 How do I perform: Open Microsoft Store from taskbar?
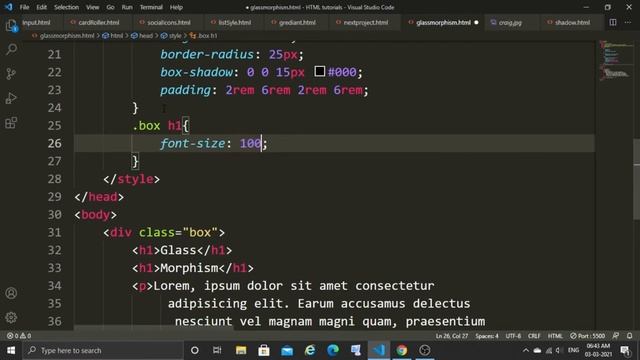[x=264, y=350]
